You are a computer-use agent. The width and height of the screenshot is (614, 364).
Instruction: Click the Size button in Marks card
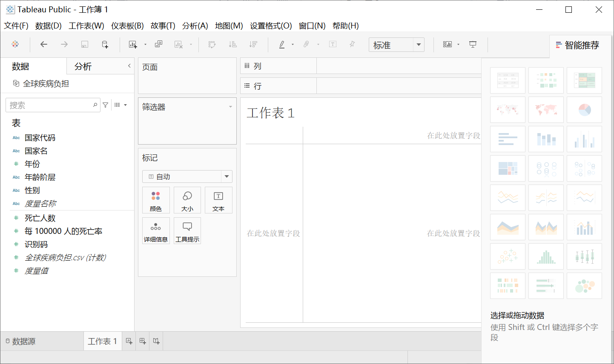pos(187,200)
